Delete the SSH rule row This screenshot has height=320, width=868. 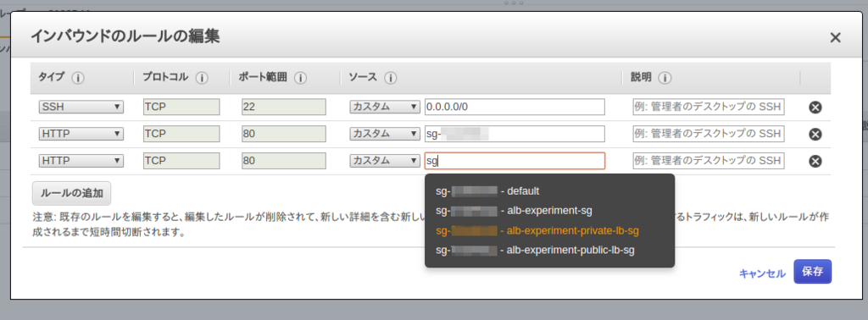pyautogui.click(x=815, y=108)
